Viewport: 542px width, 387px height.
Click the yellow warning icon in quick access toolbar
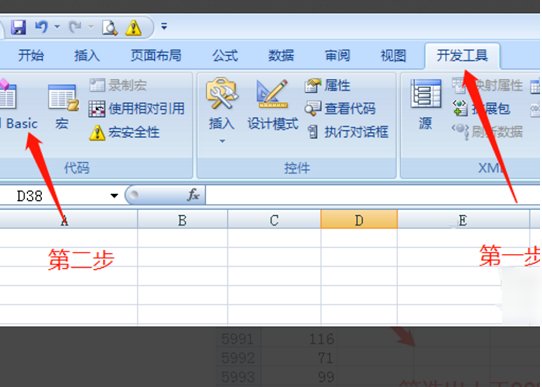click(x=133, y=28)
